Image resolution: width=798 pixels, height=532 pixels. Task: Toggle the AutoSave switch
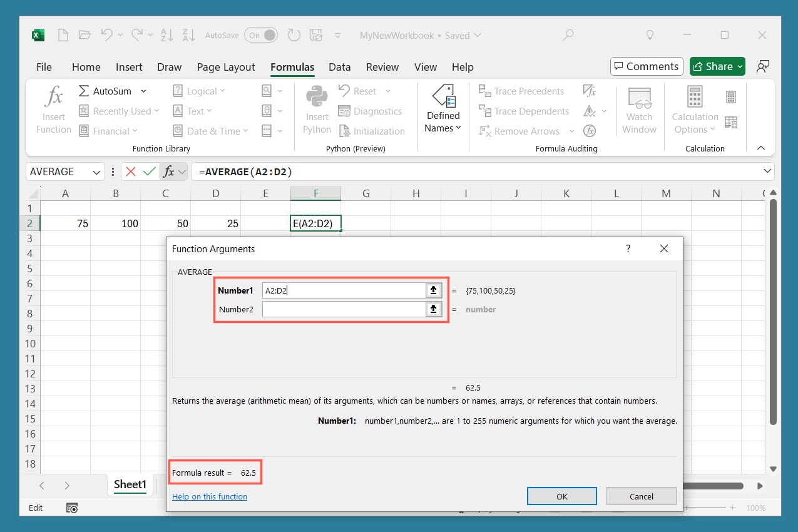261,35
